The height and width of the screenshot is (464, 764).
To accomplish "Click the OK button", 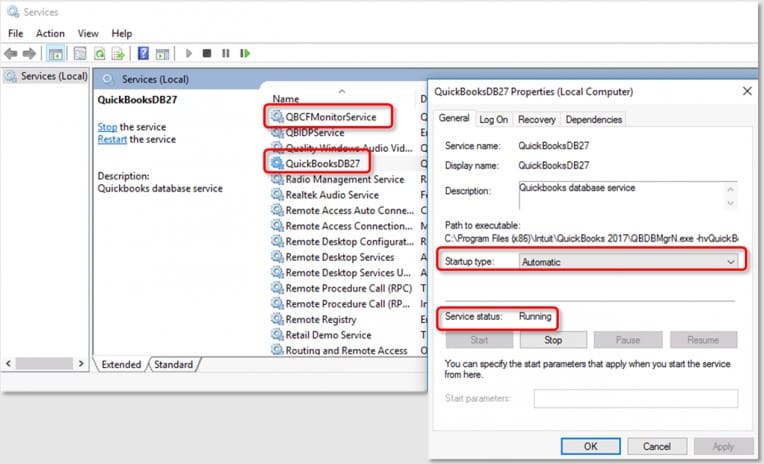I will click(591, 446).
